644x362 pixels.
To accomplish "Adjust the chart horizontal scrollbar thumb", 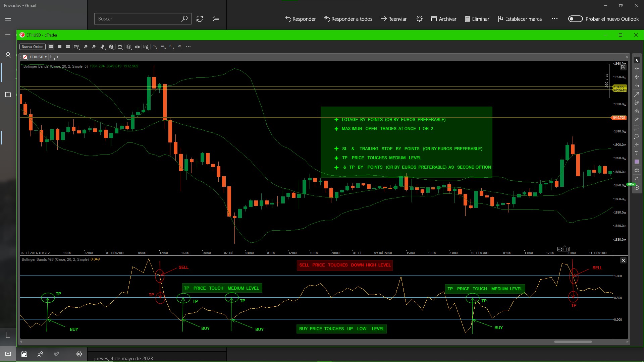I will [573, 342].
